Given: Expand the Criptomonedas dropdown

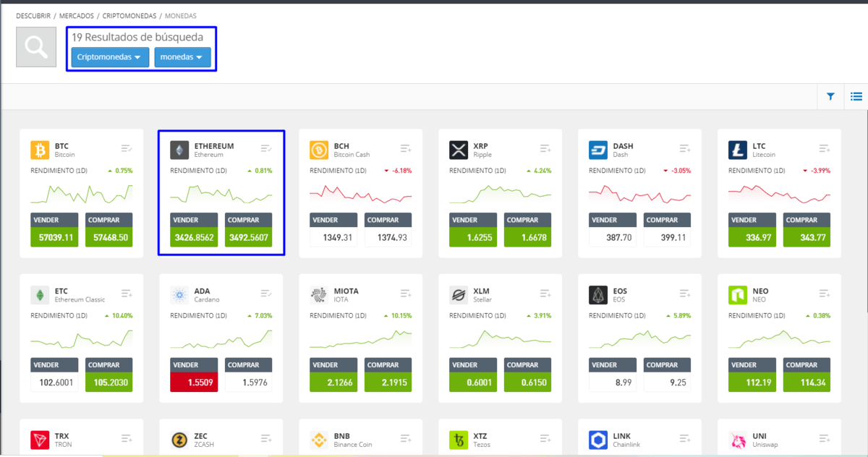Looking at the screenshot, I should tap(110, 57).
